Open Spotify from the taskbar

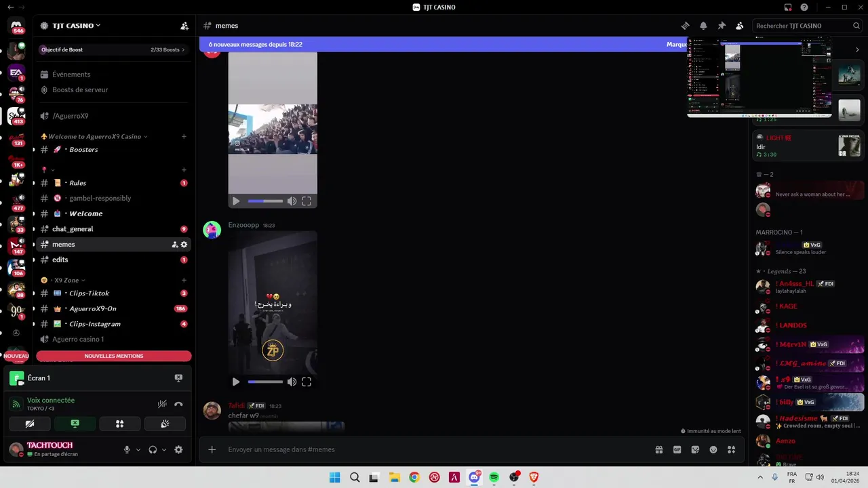[494, 477]
